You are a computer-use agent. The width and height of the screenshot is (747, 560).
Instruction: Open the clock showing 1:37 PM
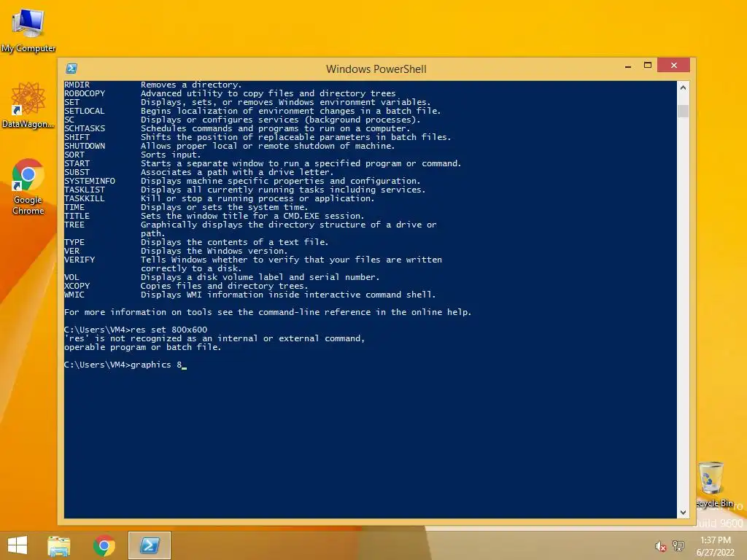(x=715, y=546)
